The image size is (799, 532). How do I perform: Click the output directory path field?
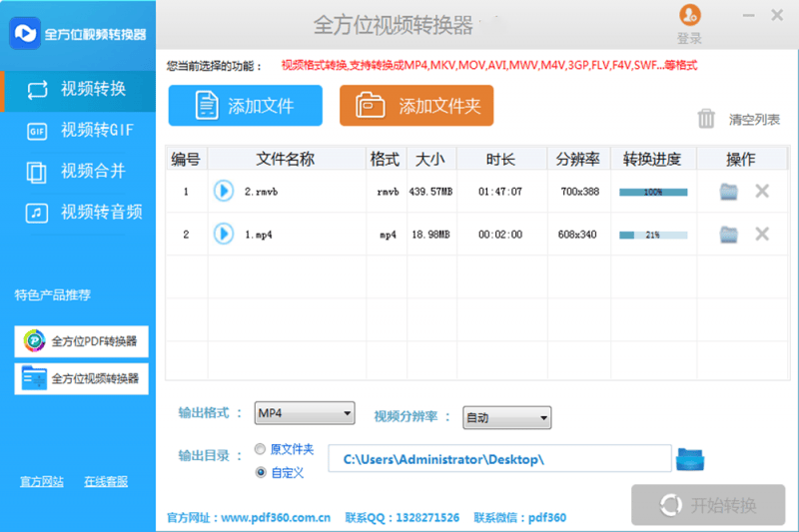[499, 459]
